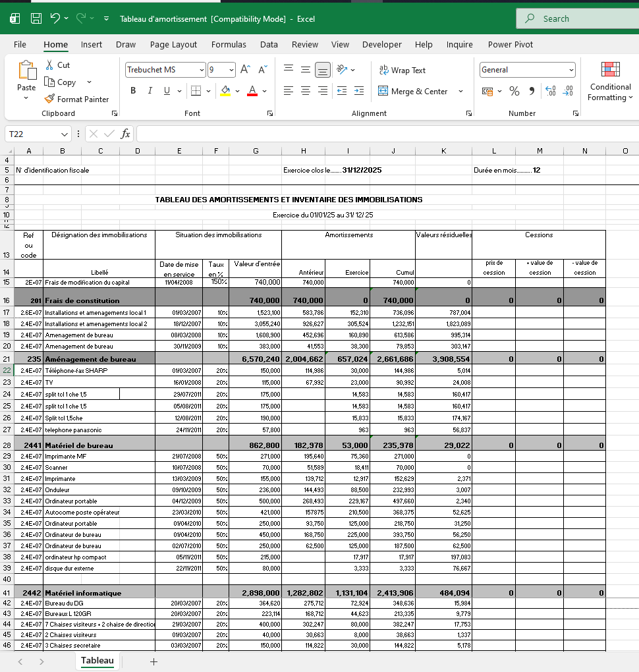Open the File menu
The width and height of the screenshot is (639, 672).
[x=20, y=45]
